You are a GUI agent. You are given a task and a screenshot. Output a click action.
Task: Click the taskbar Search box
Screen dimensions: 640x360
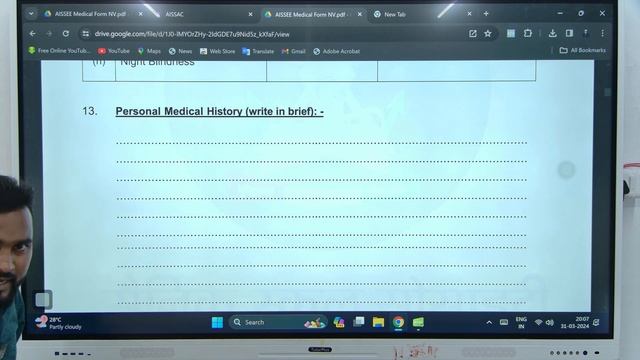[x=278, y=322]
